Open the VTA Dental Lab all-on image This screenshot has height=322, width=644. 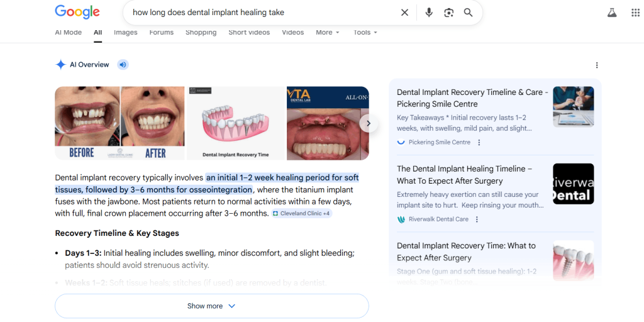328,123
